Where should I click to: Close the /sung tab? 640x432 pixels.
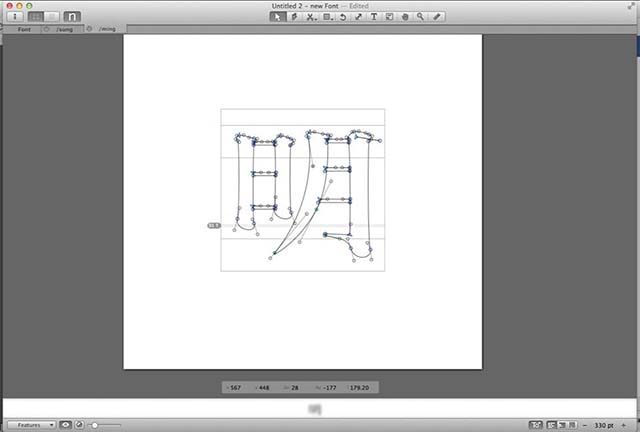(46, 29)
